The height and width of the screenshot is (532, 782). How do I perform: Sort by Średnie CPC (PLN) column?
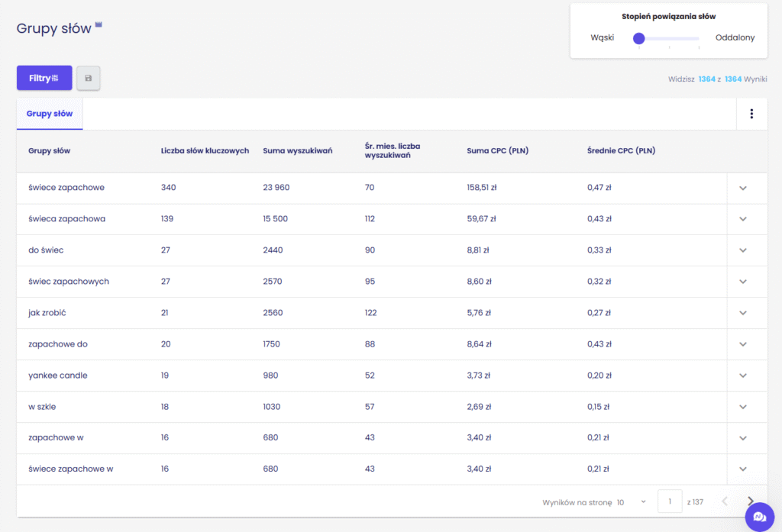(x=621, y=150)
